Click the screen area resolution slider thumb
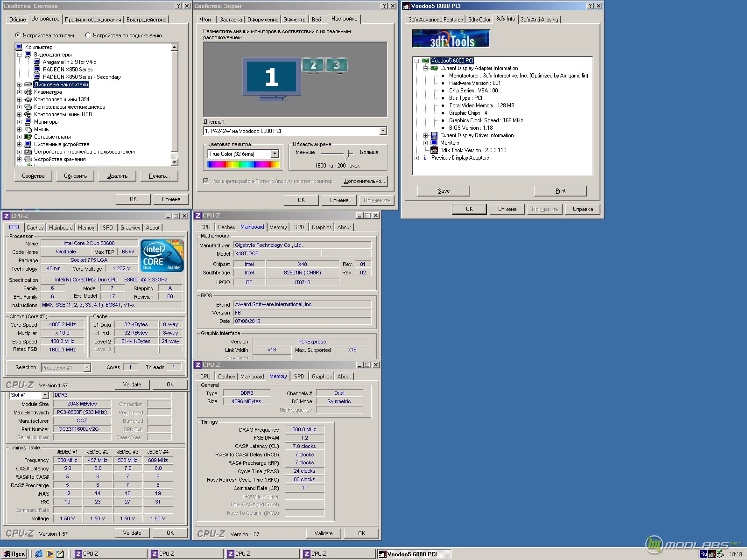This screenshot has height=560, width=747. [x=347, y=154]
